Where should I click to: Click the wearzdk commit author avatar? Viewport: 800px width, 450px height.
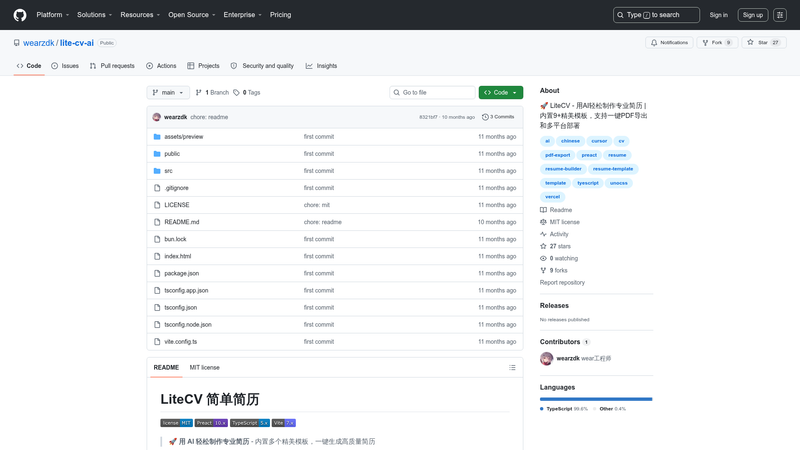[157, 117]
